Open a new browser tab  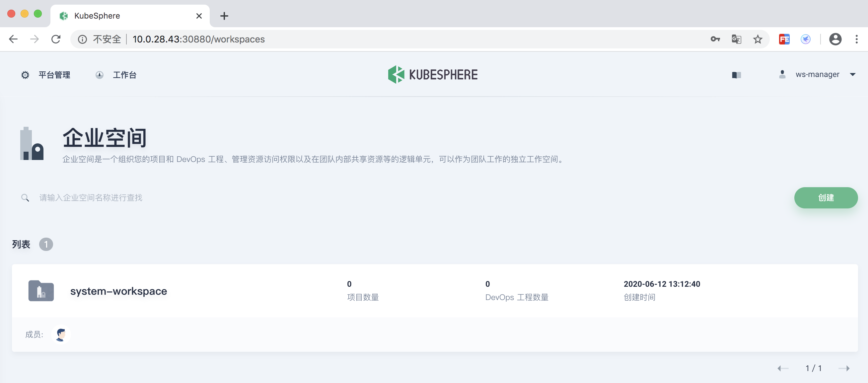pyautogui.click(x=224, y=16)
